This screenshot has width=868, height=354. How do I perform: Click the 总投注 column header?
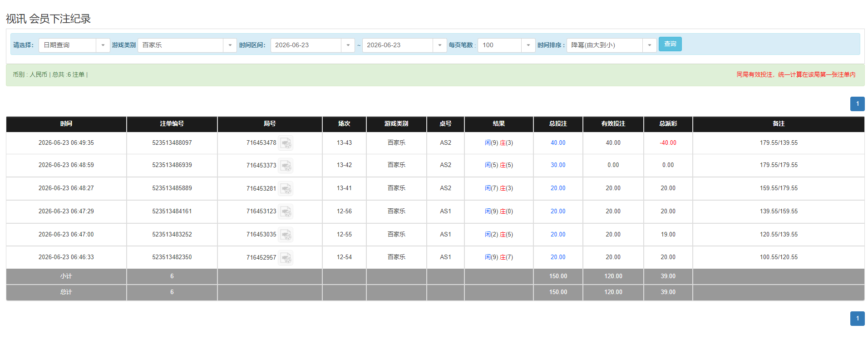[x=558, y=124]
